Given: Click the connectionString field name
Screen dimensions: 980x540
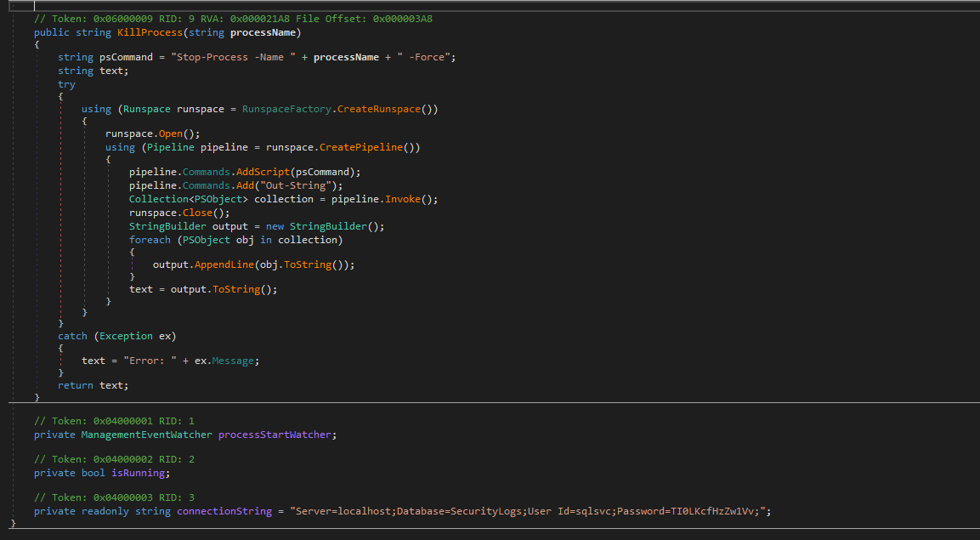Looking at the screenshot, I should coord(224,511).
